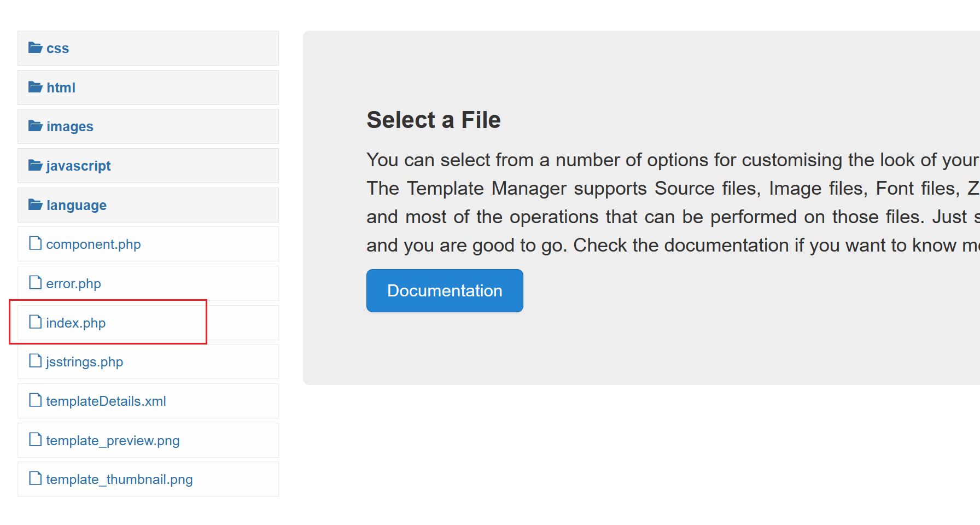Click the language folder icon
The width and height of the screenshot is (980, 525).
pos(36,205)
